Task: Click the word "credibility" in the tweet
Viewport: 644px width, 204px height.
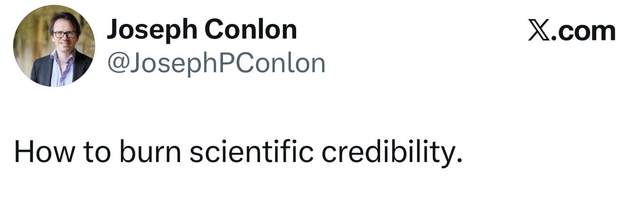Action: coord(391,153)
